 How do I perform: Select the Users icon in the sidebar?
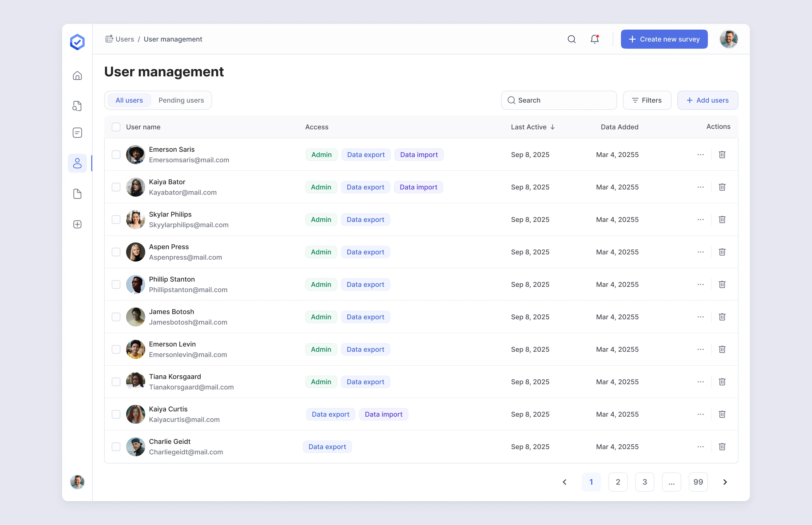pyautogui.click(x=77, y=163)
